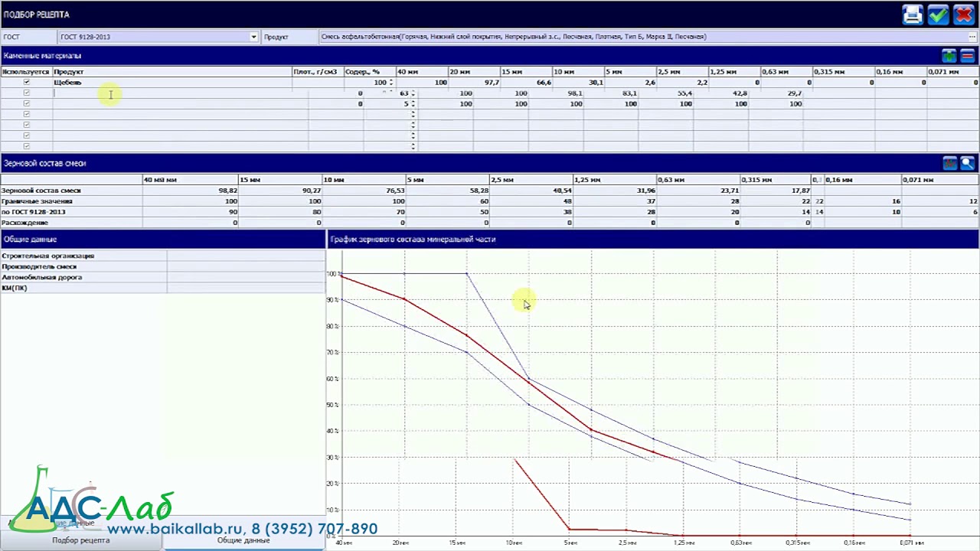Adjust the content stepper showing 5
The width and height of the screenshot is (980, 551).
tap(413, 104)
